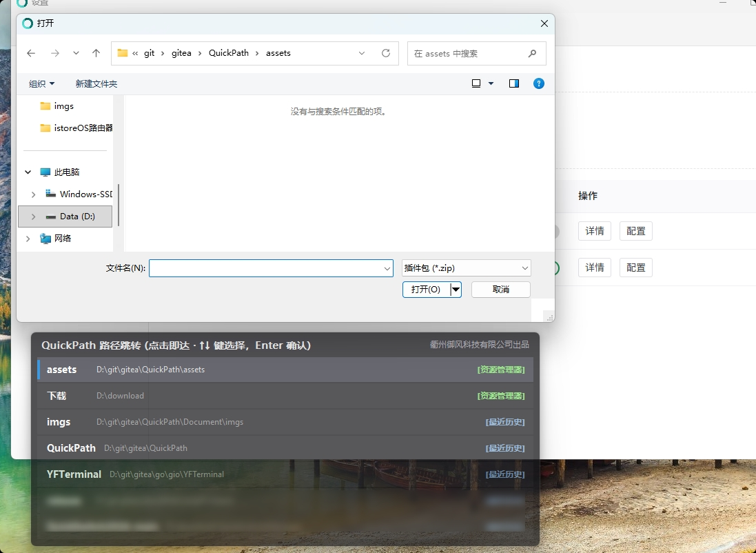Click 配置 in second row, settings window

[636, 268]
